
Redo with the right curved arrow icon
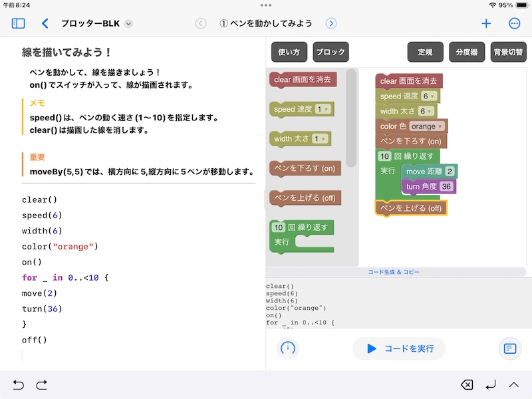pyautogui.click(x=41, y=384)
